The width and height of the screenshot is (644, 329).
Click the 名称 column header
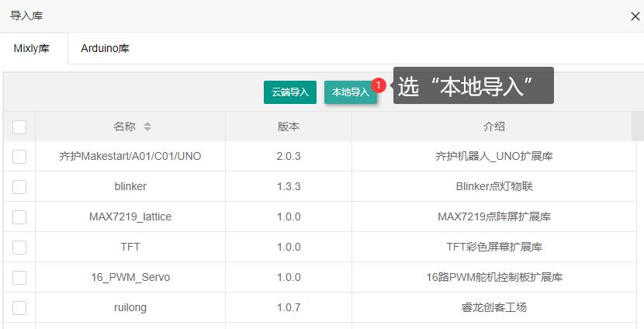point(130,126)
